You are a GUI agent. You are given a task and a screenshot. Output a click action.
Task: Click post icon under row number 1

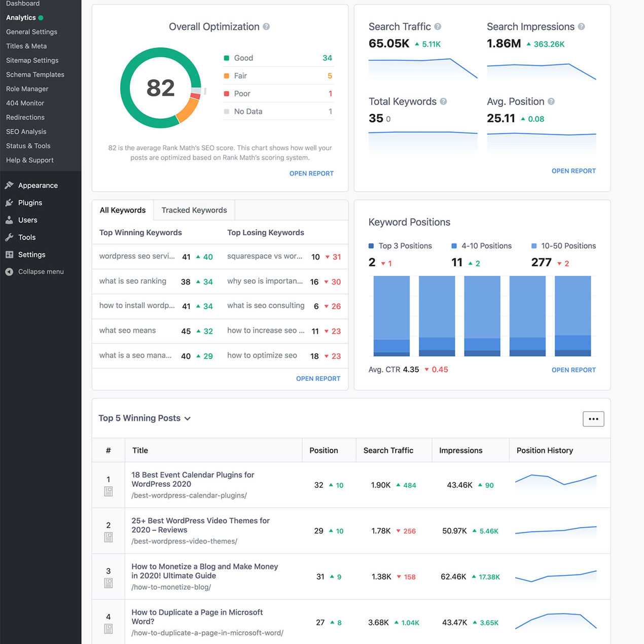pyautogui.click(x=108, y=491)
